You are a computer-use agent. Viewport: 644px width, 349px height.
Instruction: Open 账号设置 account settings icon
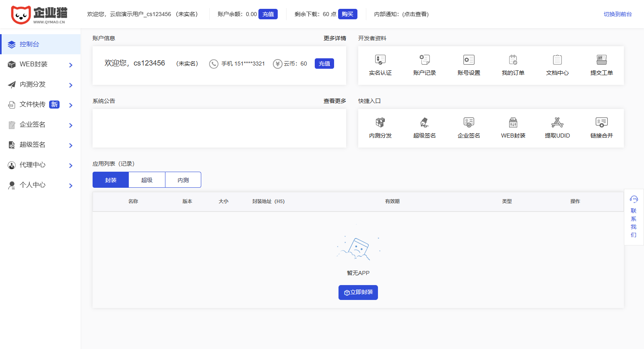click(469, 60)
